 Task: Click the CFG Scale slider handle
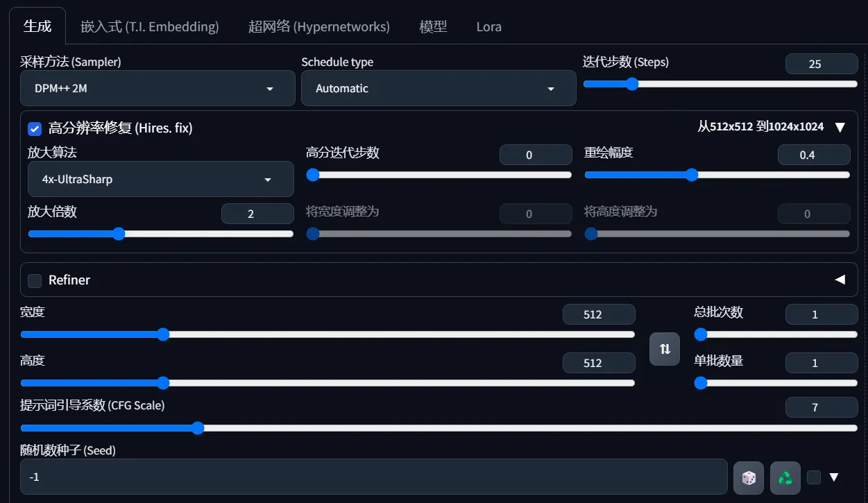click(x=198, y=428)
